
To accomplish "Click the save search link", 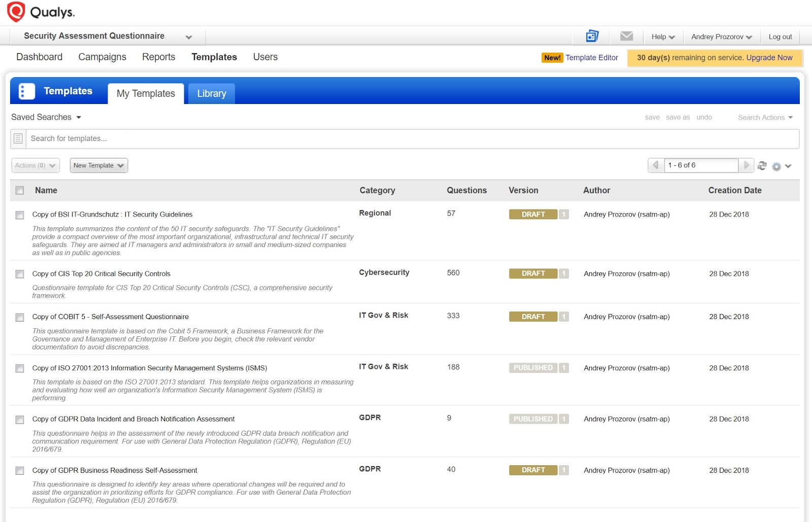I will point(652,117).
